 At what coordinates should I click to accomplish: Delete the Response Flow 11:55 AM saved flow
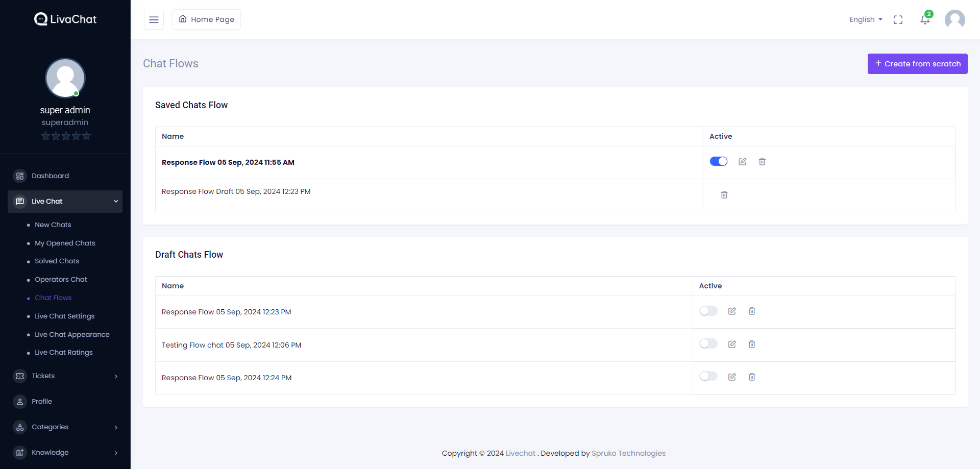[x=762, y=162]
